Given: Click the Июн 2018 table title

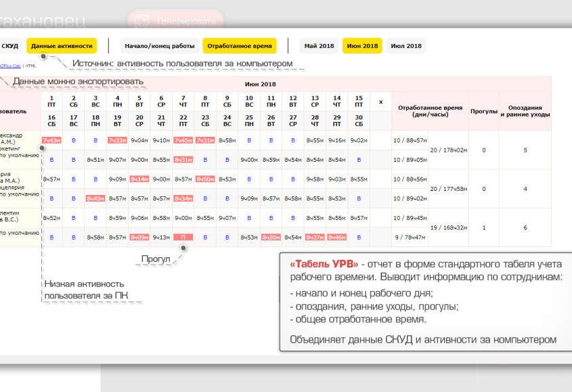Looking at the screenshot, I should coord(260,85).
